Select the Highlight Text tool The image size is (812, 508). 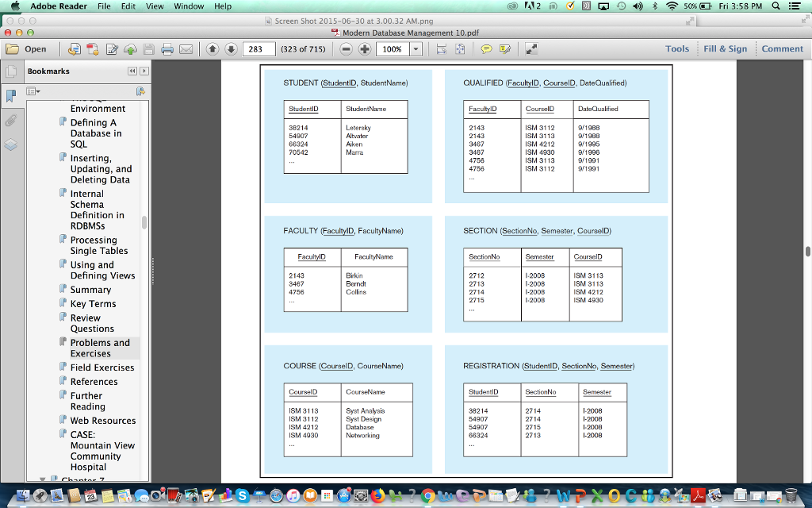click(505, 48)
